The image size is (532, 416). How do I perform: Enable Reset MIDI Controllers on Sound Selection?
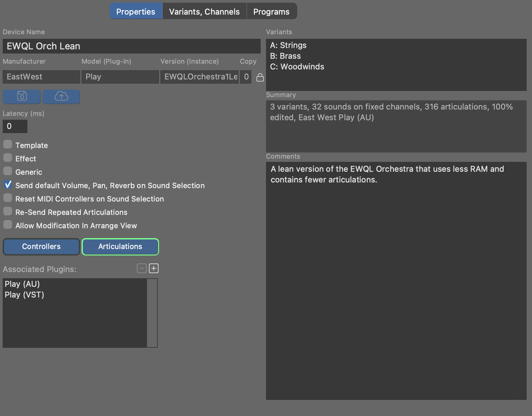point(8,198)
